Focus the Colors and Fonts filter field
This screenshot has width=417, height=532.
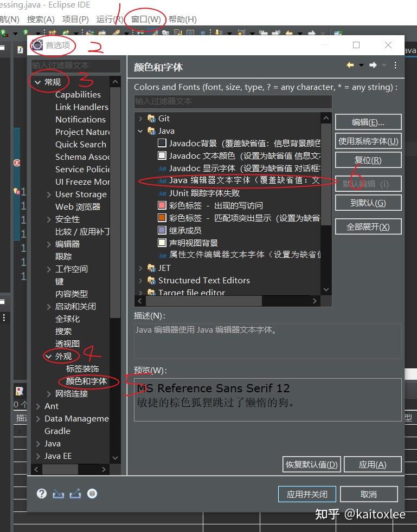tap(233, 101)
